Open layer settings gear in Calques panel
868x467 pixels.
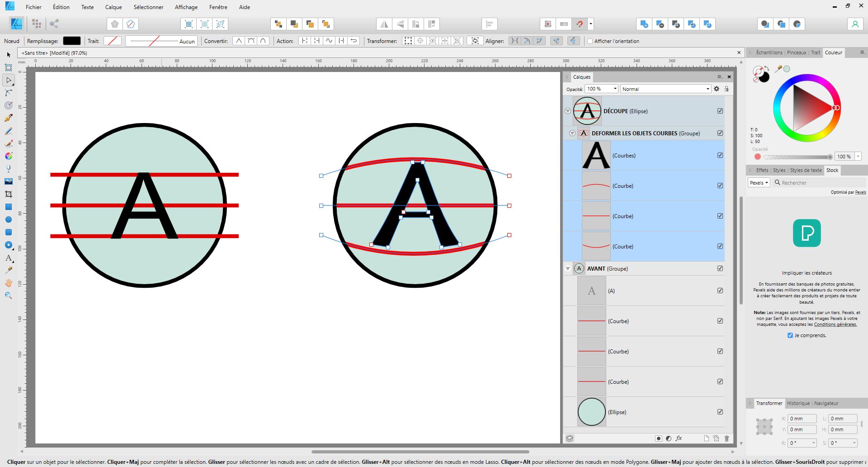tap(717, 89)
